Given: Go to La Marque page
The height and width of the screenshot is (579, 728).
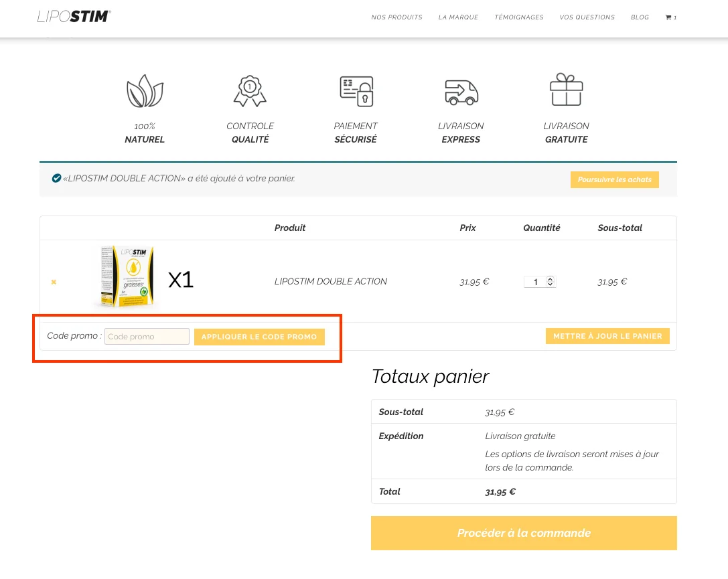Looking at the screenshot, I should (x=458, y=17).
